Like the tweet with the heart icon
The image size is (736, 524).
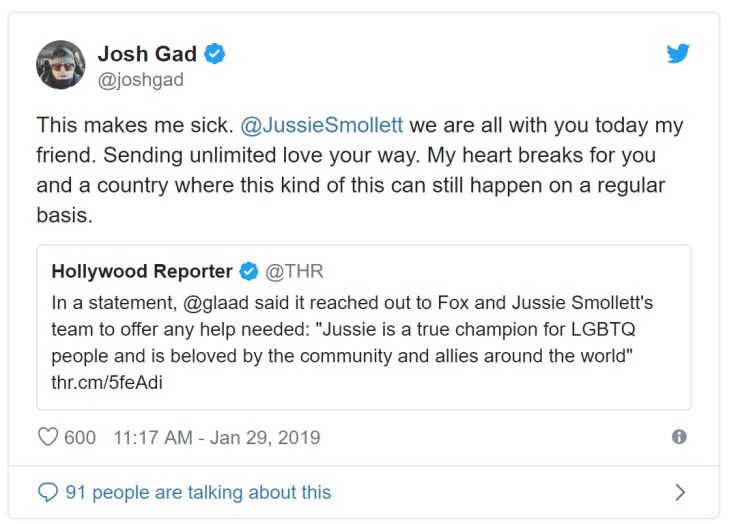[x=47, y=437]
